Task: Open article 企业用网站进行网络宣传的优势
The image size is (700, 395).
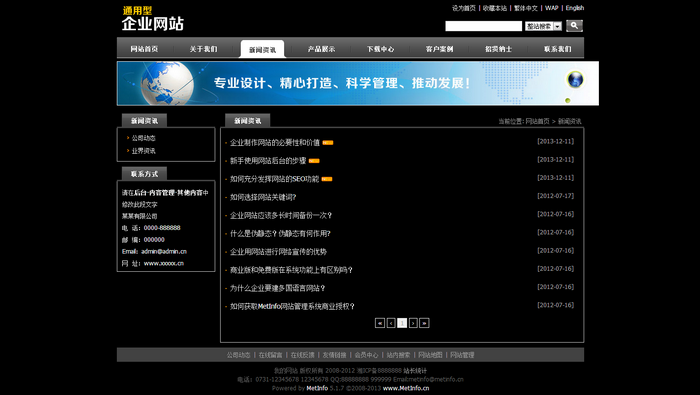Action: click(278, 252)
